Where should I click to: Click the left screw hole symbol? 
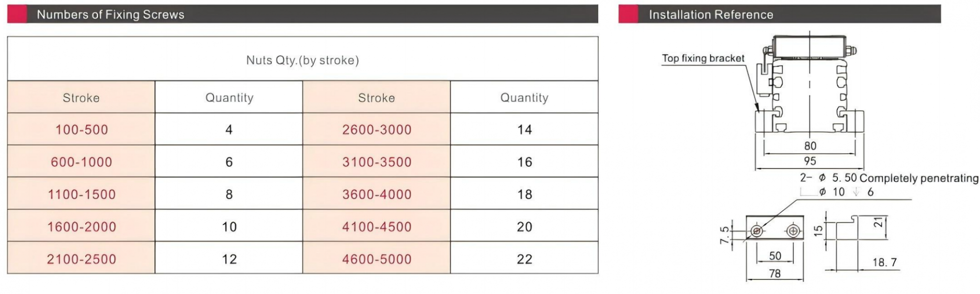[757, 231]
